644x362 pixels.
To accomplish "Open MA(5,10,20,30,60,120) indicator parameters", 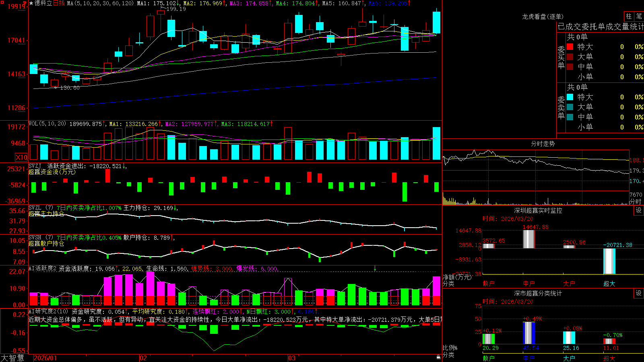I will pyautogui.click(x=100, y=3).
